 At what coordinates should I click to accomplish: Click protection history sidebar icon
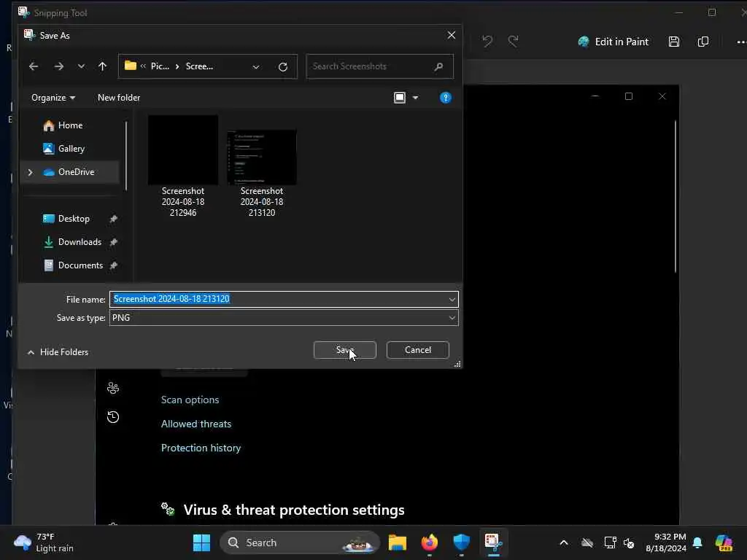click(x=113, y=417)
